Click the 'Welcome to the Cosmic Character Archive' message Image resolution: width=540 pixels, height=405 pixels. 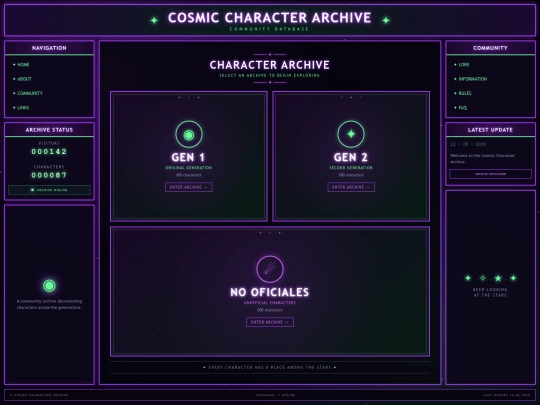pyautogui.click(x=482, y=158)
